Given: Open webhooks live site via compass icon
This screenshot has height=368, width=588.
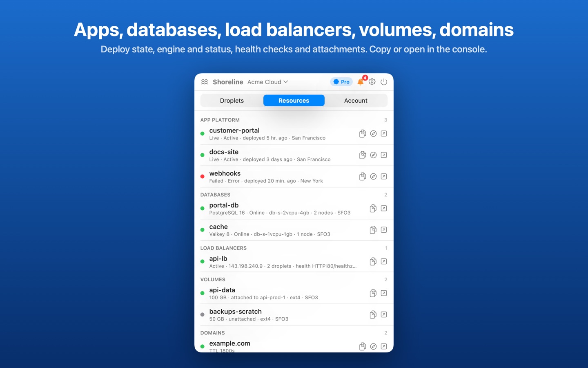Looking at the screenshot, I should pyautogui.click(x=373, y=177).
